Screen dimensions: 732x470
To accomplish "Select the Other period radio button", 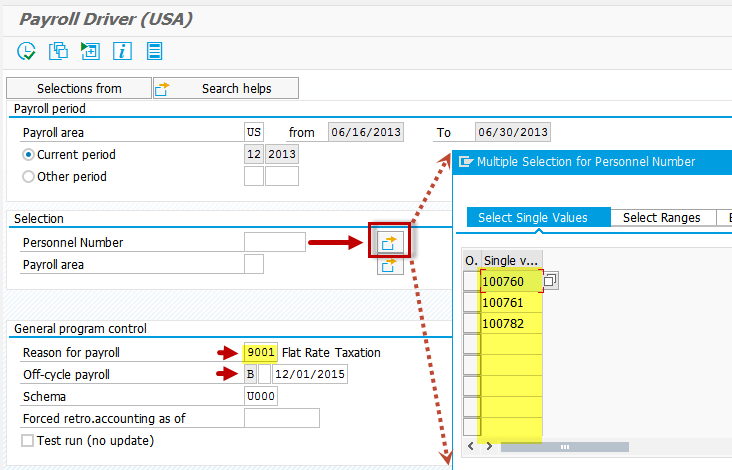I will click(x=28, y=176).
